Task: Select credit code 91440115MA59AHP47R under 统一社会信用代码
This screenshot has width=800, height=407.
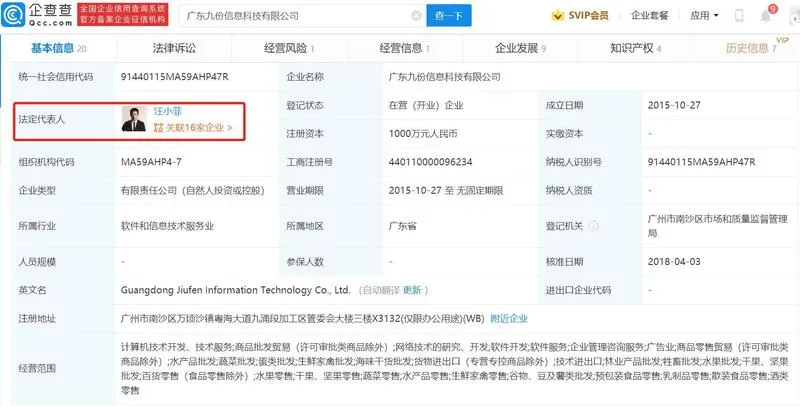Action: 174,77
